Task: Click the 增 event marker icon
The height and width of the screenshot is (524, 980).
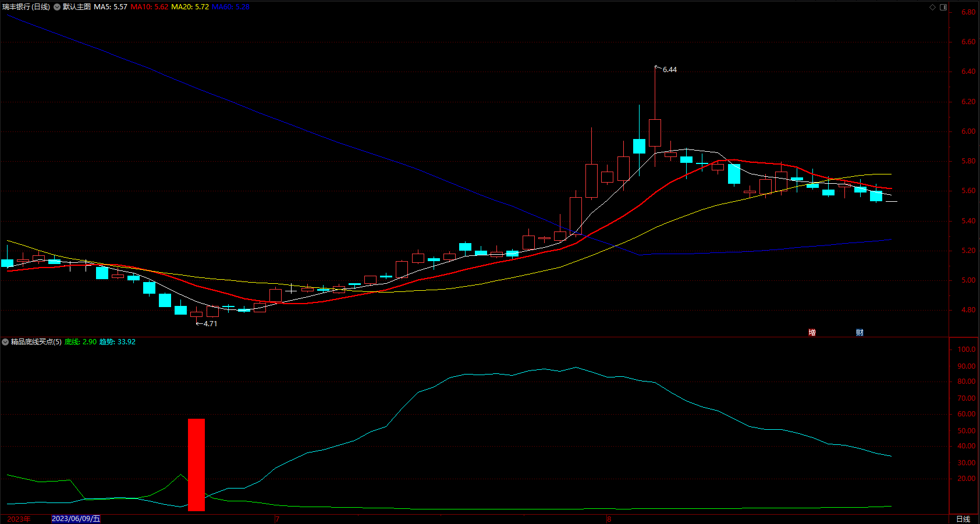Action: 812,332
